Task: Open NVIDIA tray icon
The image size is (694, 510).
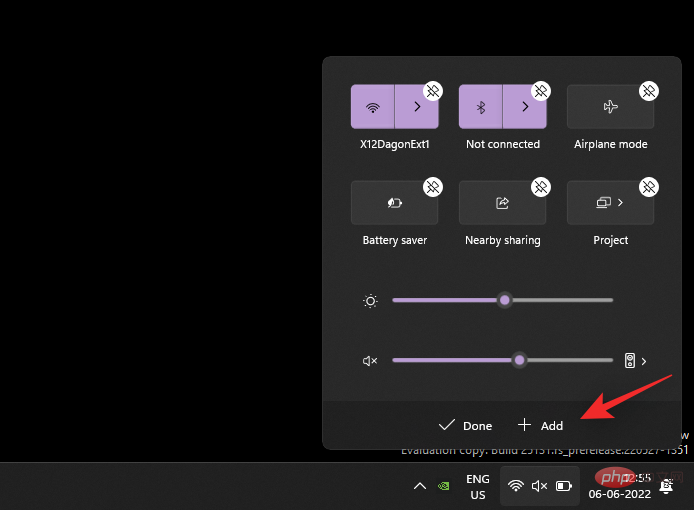Action: coord(443,487)
